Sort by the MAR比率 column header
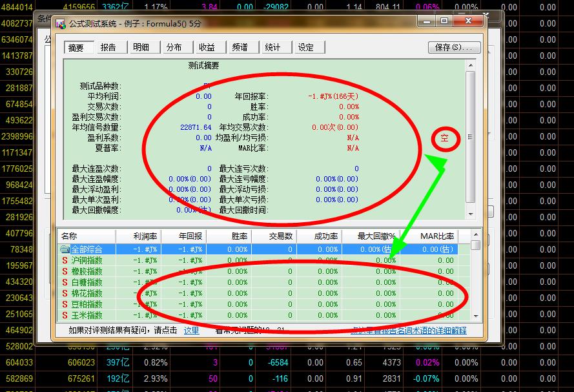The width and height of the screenshot is (574, 392). pos(429,236)
